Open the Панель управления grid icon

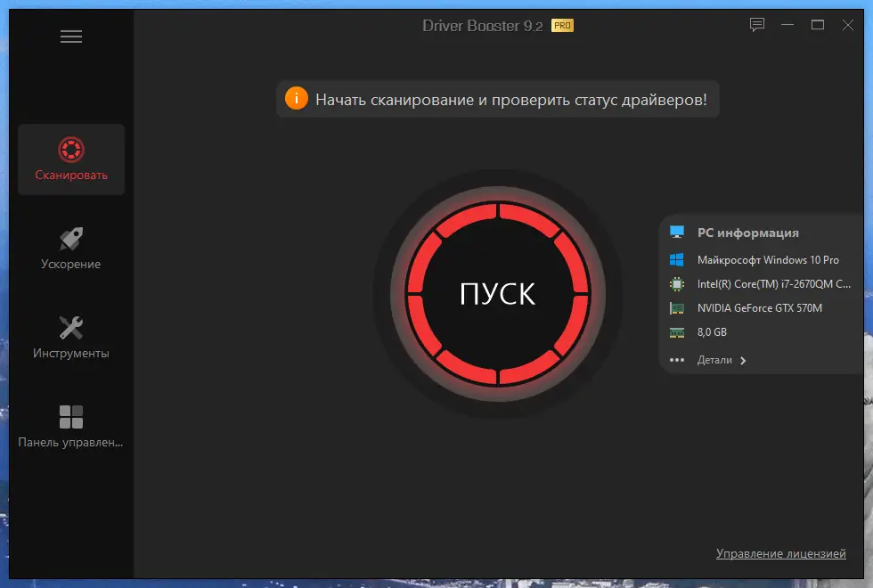point(71,417)
